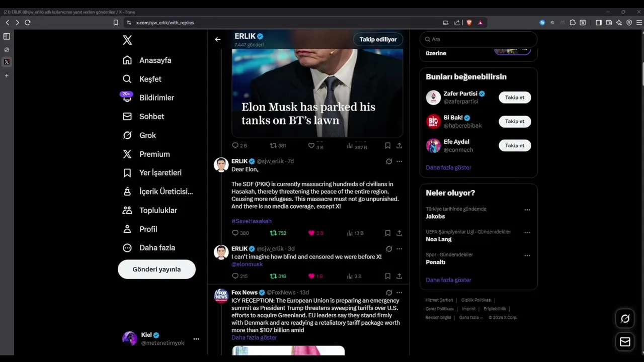This screenshot has height=362, width=644.
Task: Open options for Penaltı trend
Action: [x=527, y=255]
